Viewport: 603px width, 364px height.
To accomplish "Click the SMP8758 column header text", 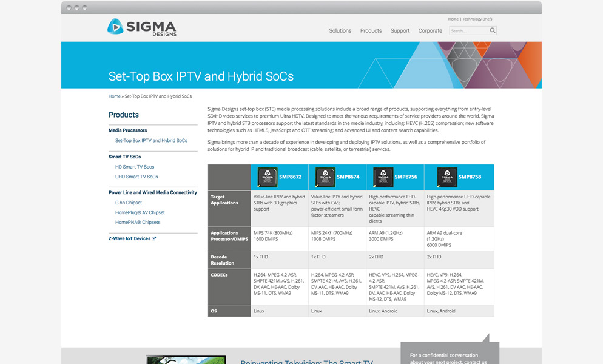I will tap(470, 177).
